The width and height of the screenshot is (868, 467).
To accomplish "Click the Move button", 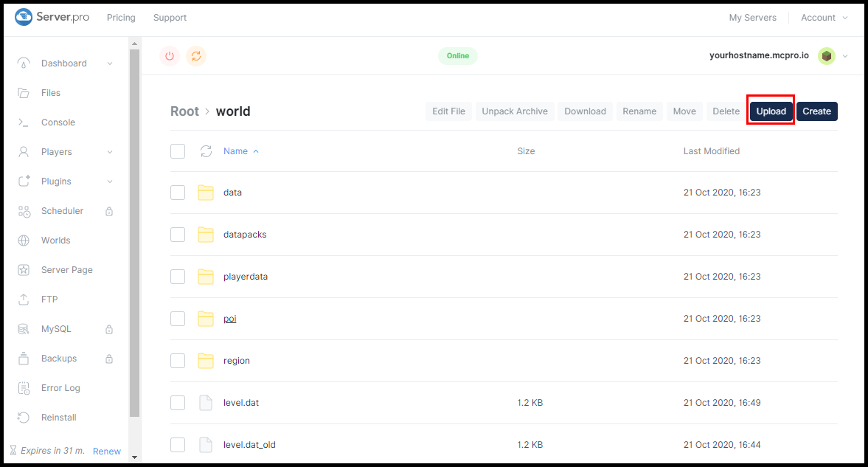I will [685, 111].
